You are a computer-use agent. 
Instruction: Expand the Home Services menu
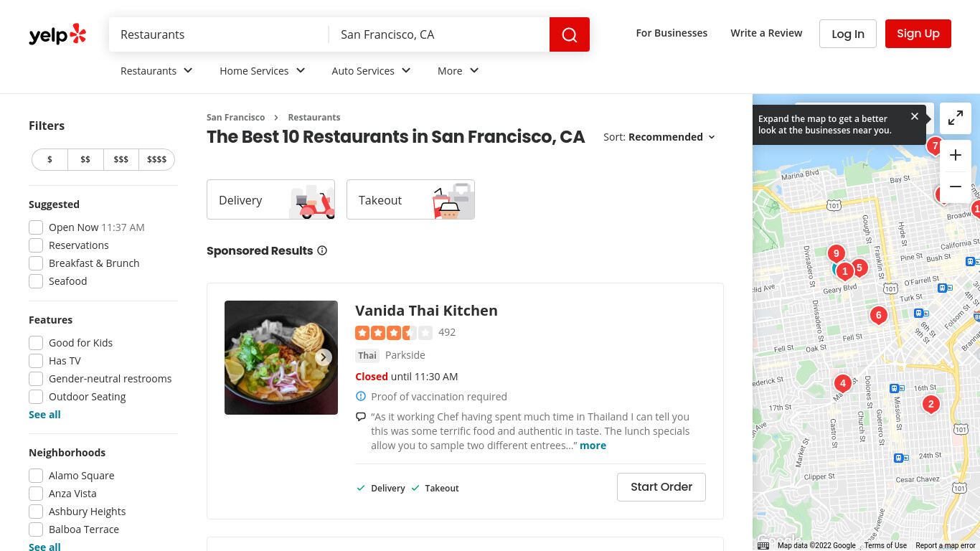pos(263,71)
